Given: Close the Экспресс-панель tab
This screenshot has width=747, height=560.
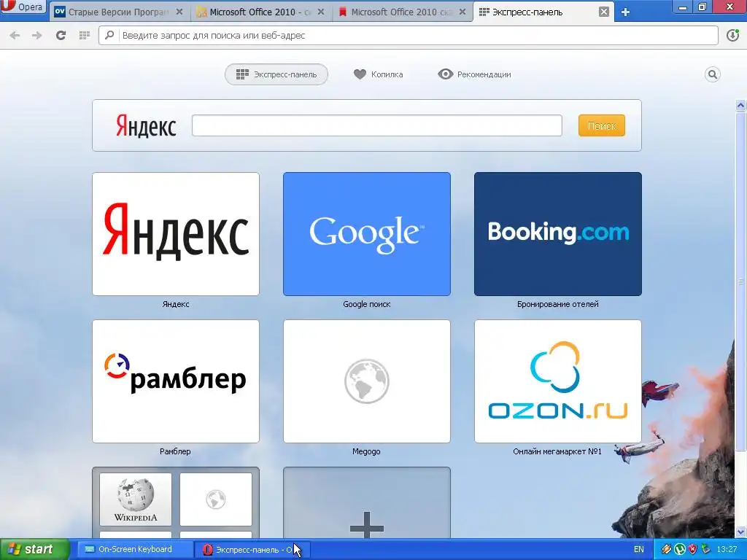Looking at the screenshot, I should (603, 12).
